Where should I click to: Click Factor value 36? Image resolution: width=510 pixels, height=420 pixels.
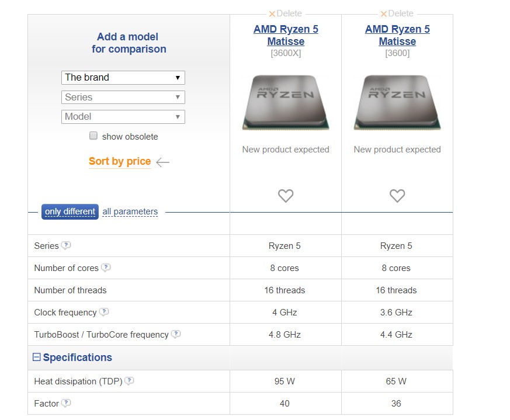pyautogui.click(x=396, y=404)
